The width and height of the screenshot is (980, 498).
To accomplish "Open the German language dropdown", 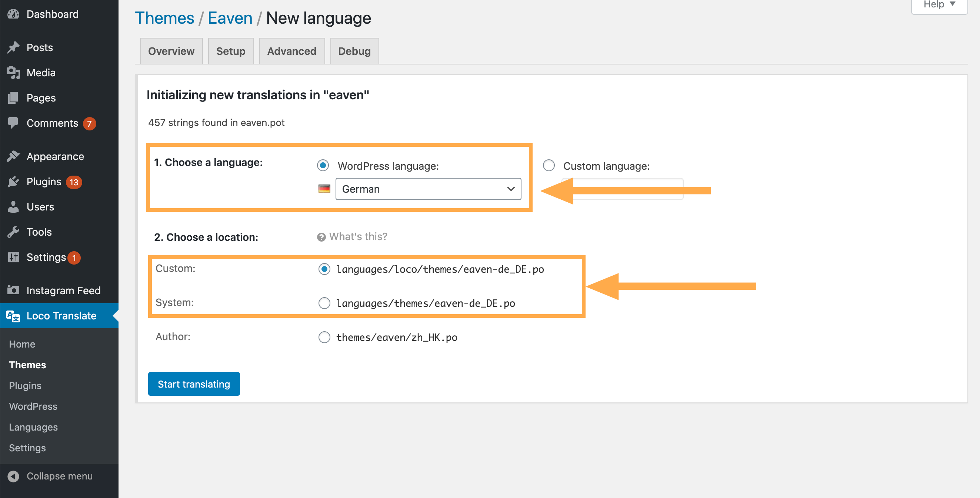I will (428, 189).
